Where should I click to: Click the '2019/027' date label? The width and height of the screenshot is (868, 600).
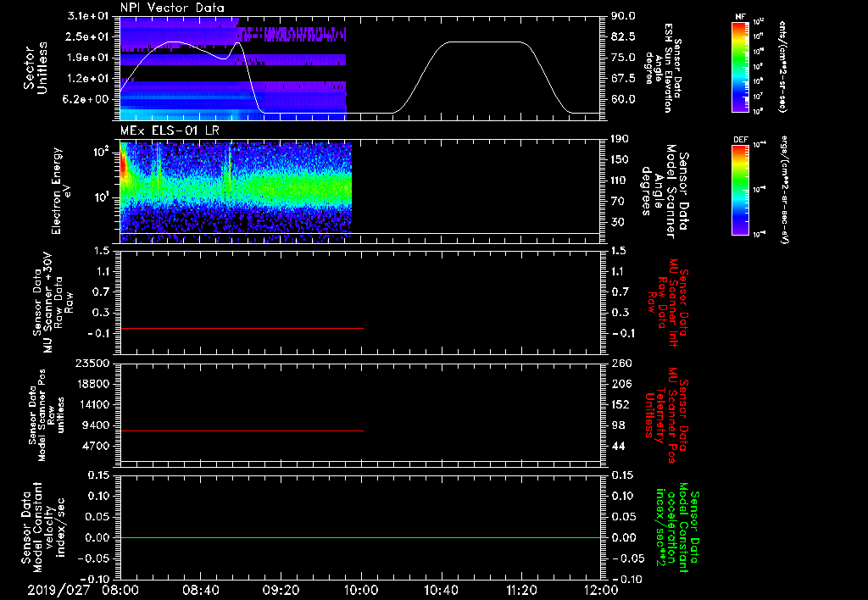pos(58,590)
